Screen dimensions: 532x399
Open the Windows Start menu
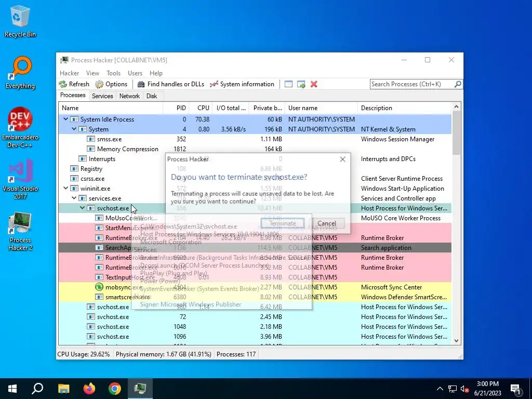pyautogui.click(x=12, y=389)
